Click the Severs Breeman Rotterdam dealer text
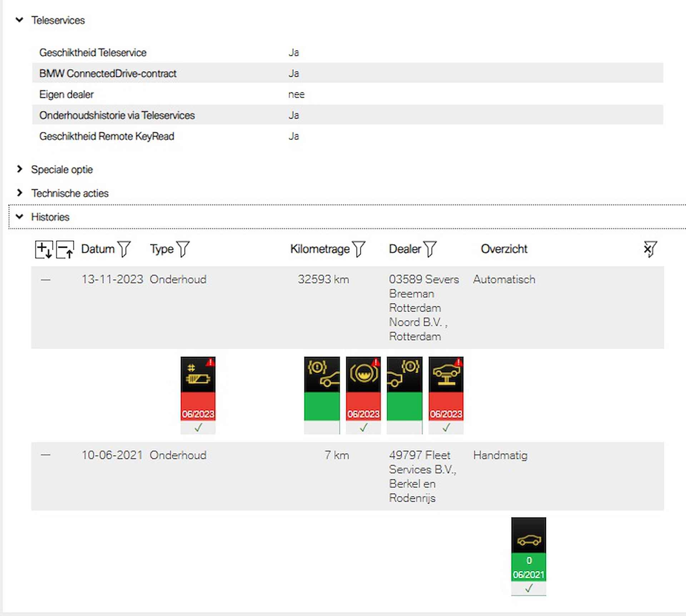Image resolution: width=686 pixels, height=616 pixels. (424, 308)
